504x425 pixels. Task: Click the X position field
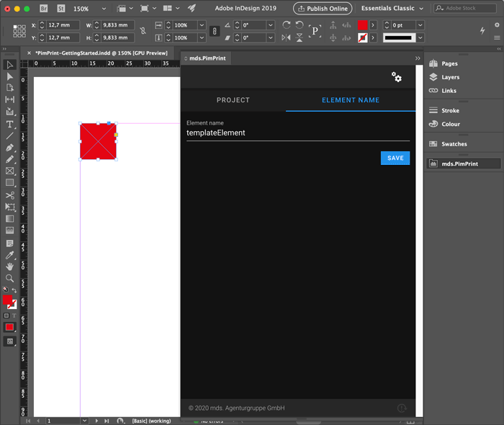pos(63,25)
